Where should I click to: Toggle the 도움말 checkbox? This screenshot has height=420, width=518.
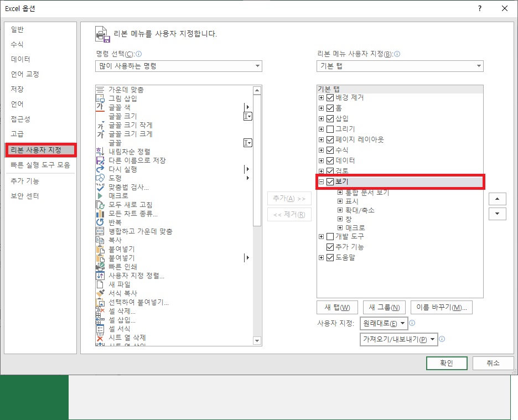[330, 257]
